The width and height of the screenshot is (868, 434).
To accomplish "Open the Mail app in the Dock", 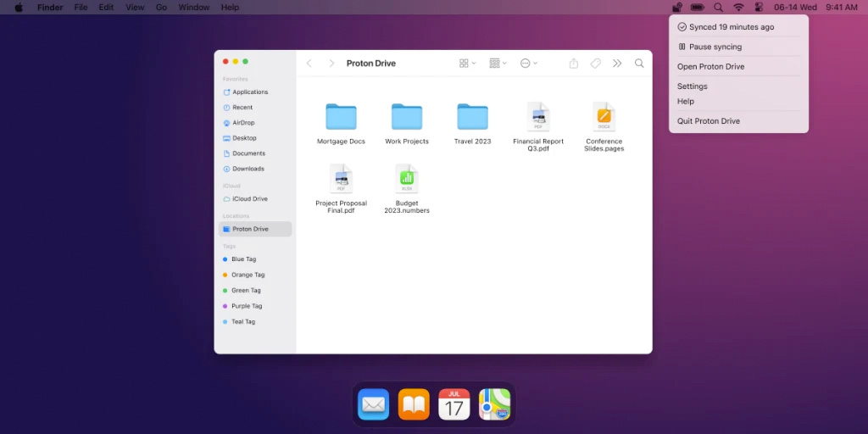I will click(x=373, y=404).
